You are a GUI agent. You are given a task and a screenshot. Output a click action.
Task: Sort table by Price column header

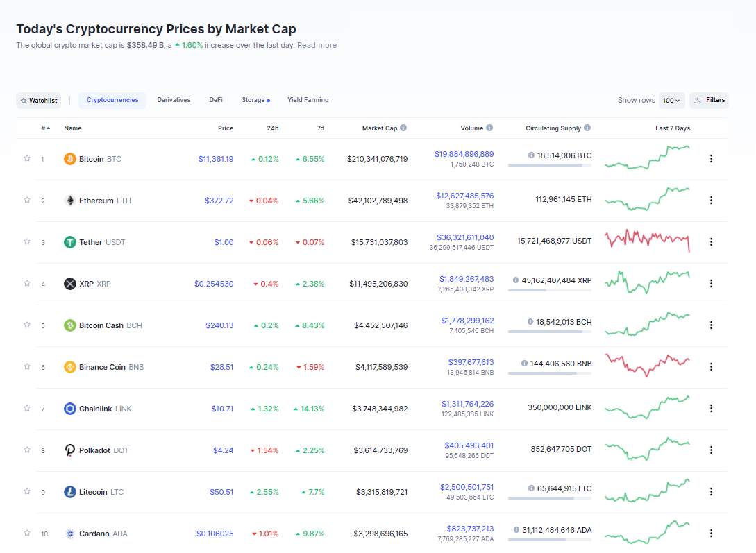pyautogui.click(x=226, y=128)
